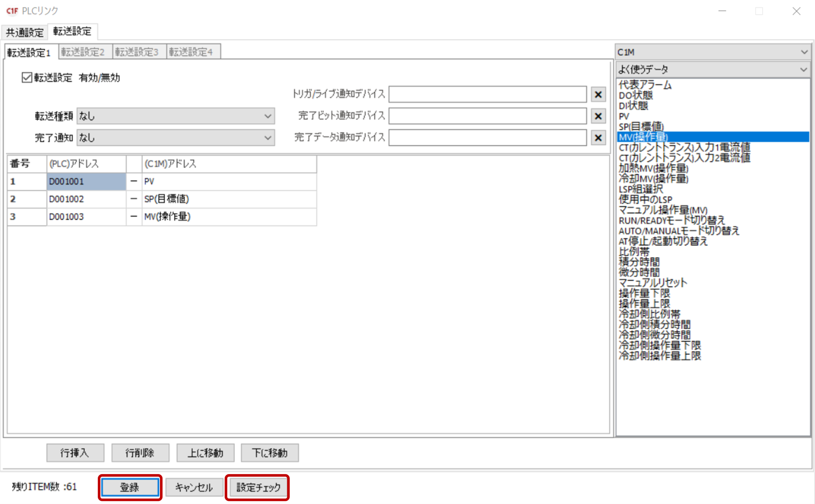Click the C1F application icon in title bar
The image size is (815, 504).
(x=12, y=11)
